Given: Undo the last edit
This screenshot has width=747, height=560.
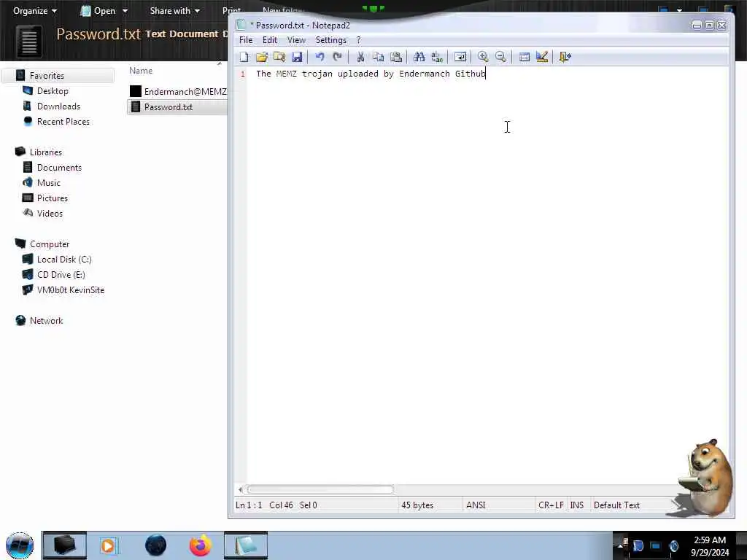Looking at the screenshot, I should 320,57.
